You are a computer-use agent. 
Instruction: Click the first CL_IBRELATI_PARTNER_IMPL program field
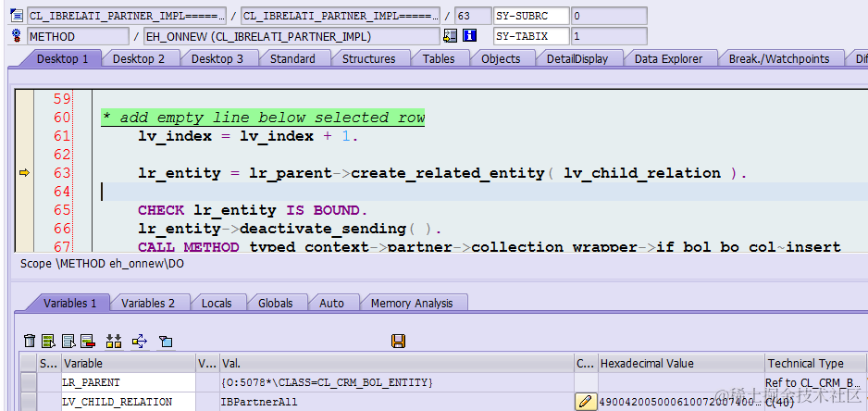coord(127,16)
